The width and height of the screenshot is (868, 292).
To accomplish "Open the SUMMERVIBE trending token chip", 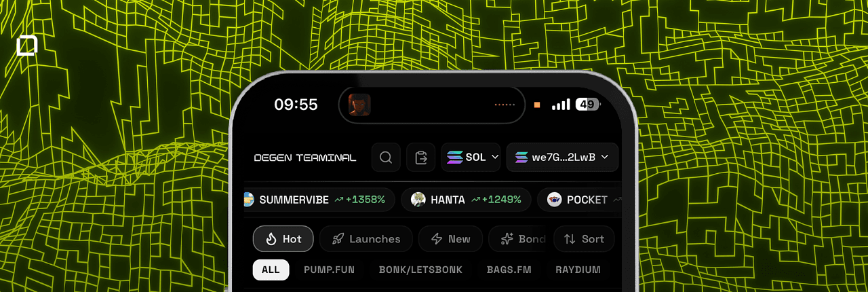I will click(x=319, y=200).
